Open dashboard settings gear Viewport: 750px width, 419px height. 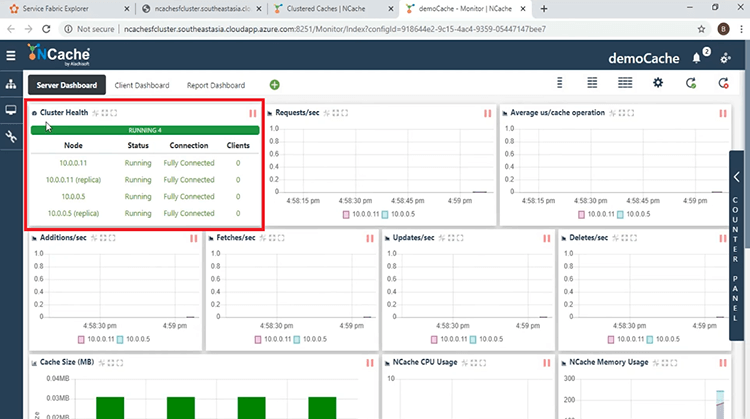[x=658, y=83]
